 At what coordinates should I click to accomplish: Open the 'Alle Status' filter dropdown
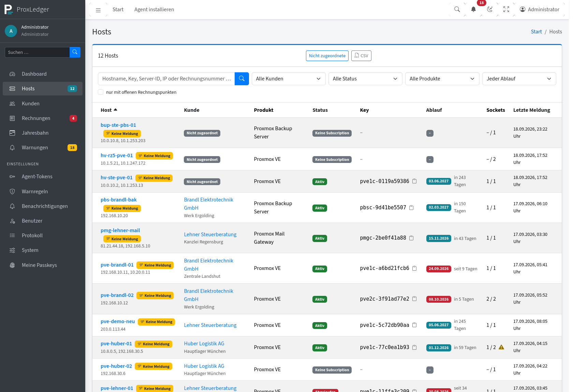pos(365,79)
